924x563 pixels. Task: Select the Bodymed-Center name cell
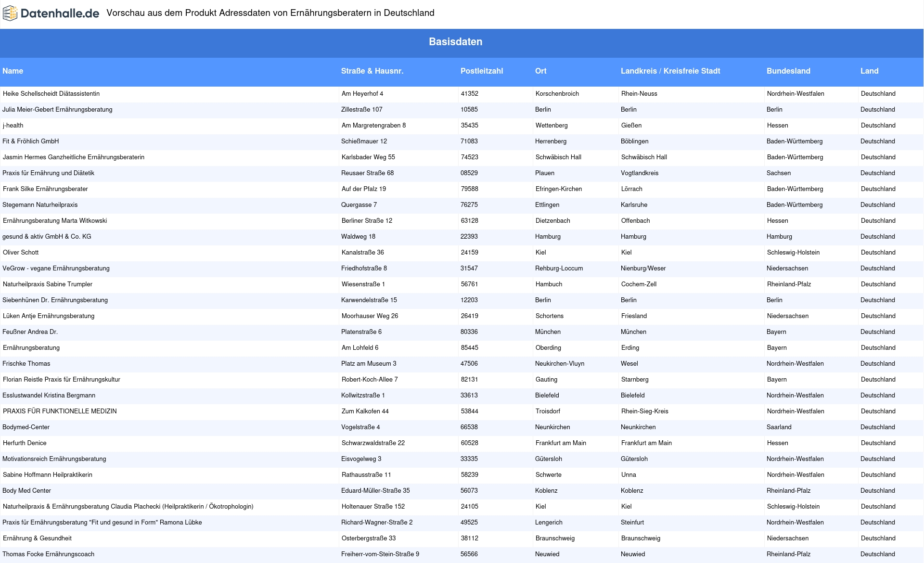tap(26, 427)
